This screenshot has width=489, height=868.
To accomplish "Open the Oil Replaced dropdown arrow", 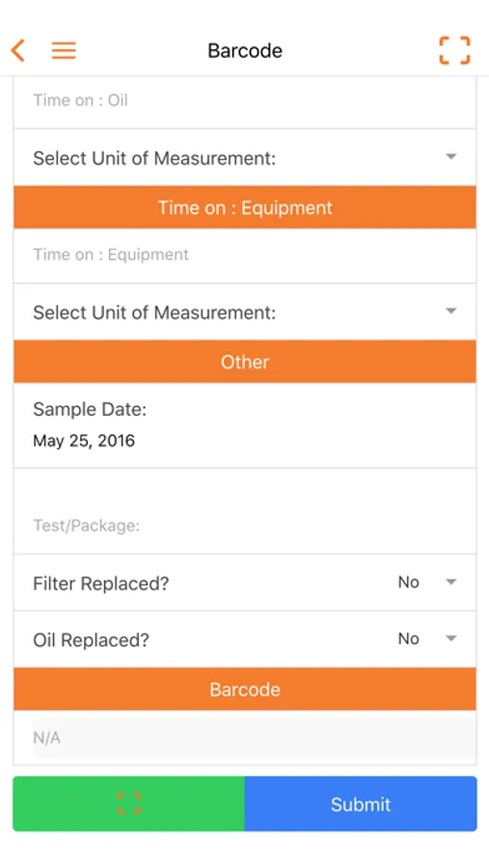I will 451,638.
